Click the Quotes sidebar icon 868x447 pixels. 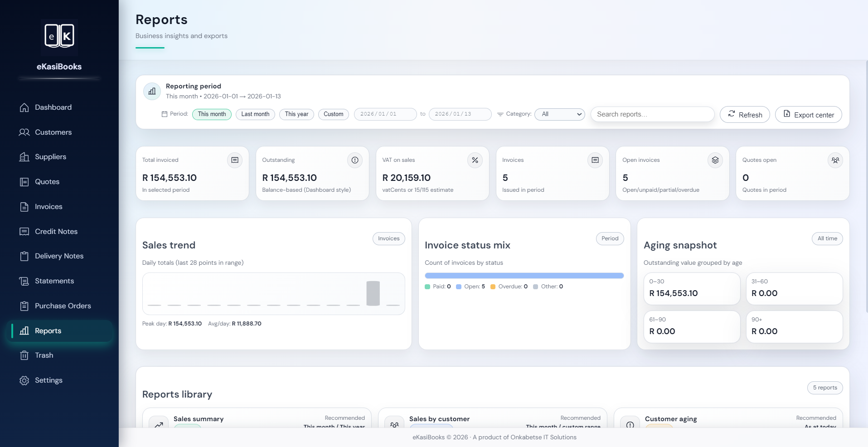[x=24, y=181]
